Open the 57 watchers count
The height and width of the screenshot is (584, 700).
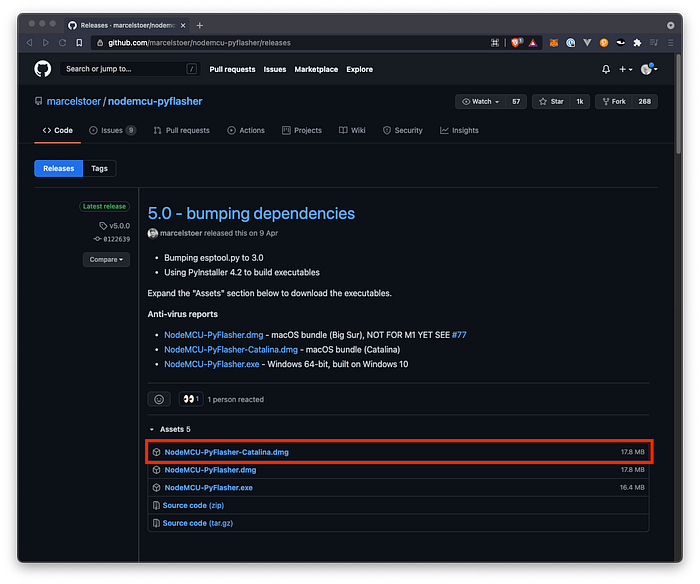coord(516,101)
